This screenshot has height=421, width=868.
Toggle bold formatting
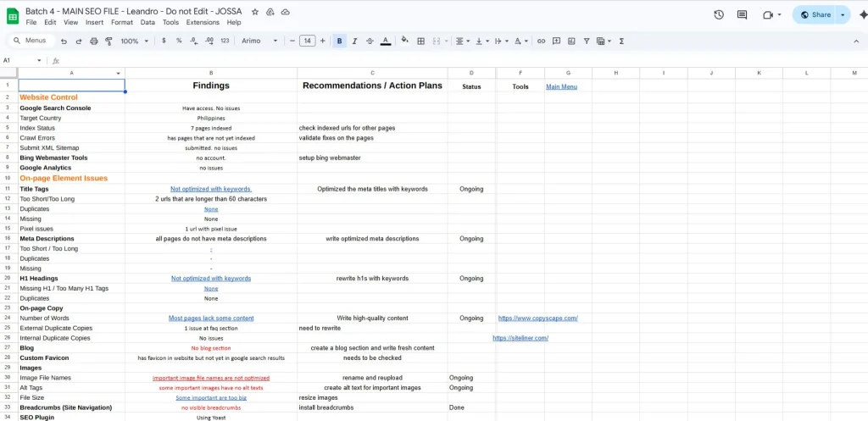point(339,41)
